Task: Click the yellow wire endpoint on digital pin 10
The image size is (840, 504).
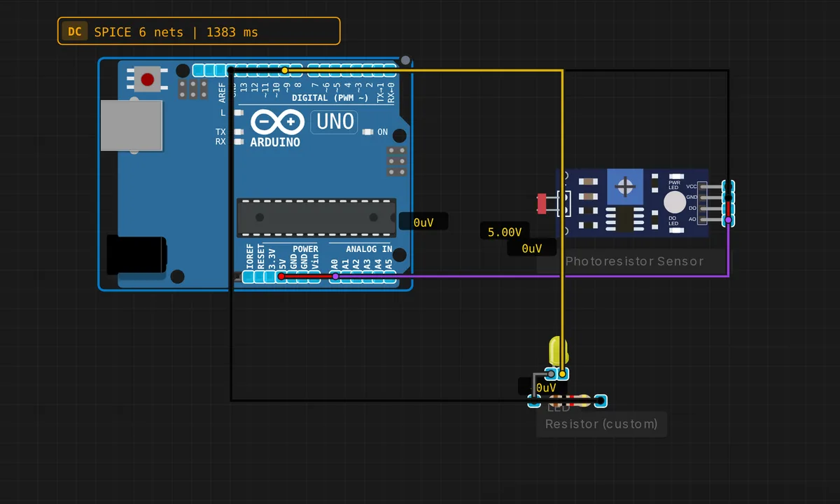Action: coord(284,70)
